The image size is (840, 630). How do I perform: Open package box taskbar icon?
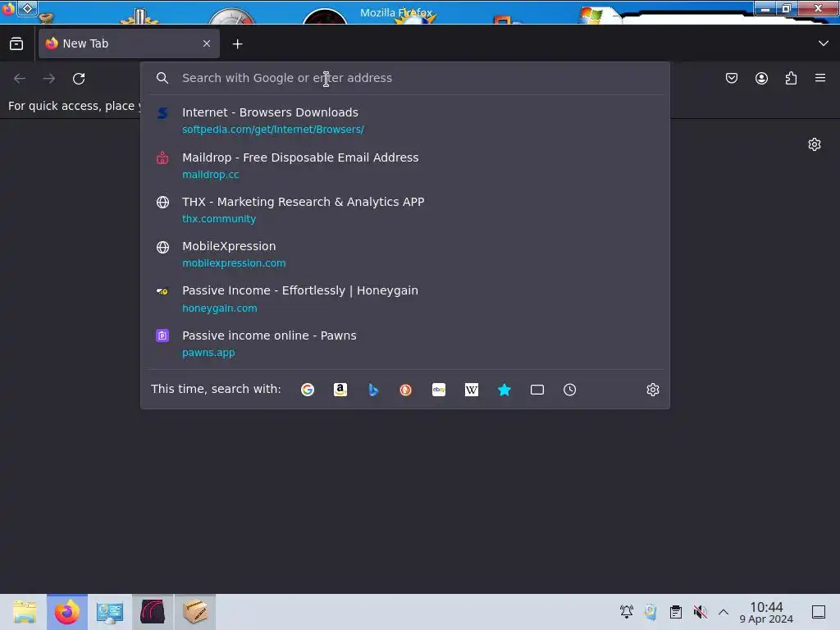click(195, 612)
